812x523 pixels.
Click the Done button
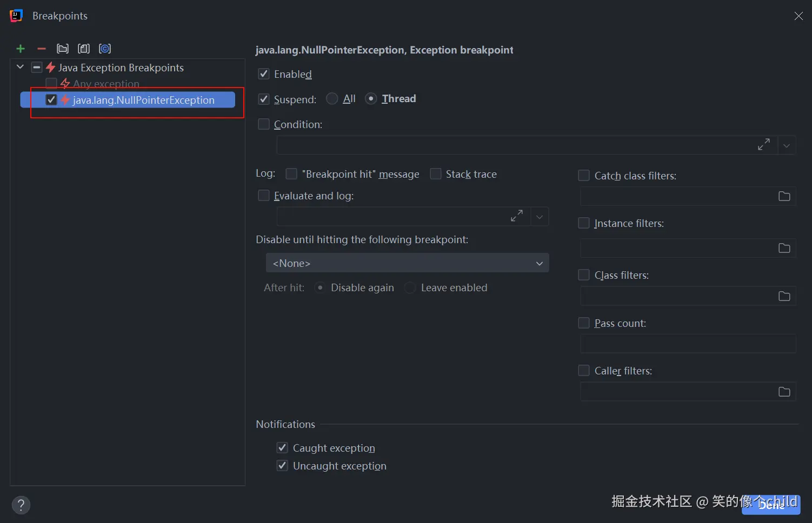[x=771, y=505]
